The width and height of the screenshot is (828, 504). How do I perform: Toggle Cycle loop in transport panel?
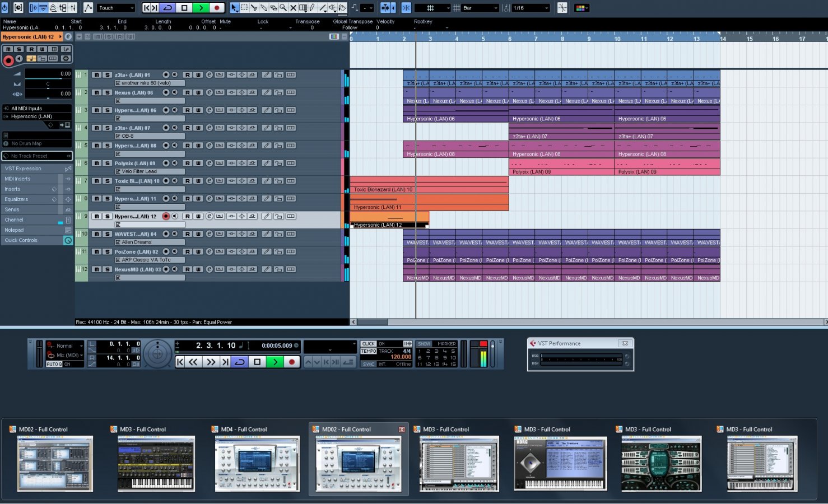click(239, 362)
